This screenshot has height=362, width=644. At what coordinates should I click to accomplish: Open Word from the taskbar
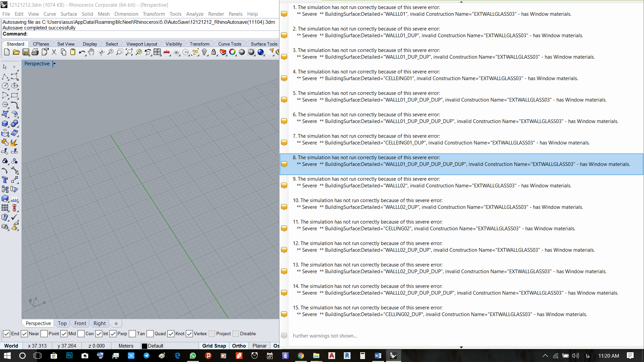point(378,356)
